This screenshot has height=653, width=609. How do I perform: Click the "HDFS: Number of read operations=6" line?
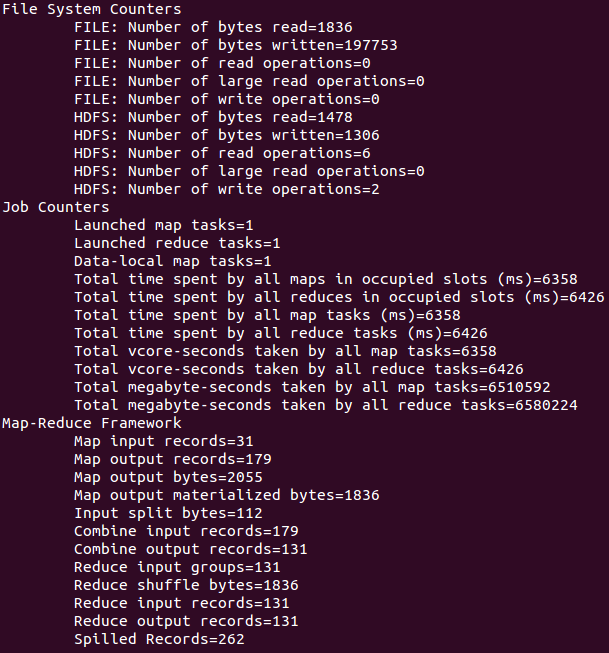click(222, 153)
